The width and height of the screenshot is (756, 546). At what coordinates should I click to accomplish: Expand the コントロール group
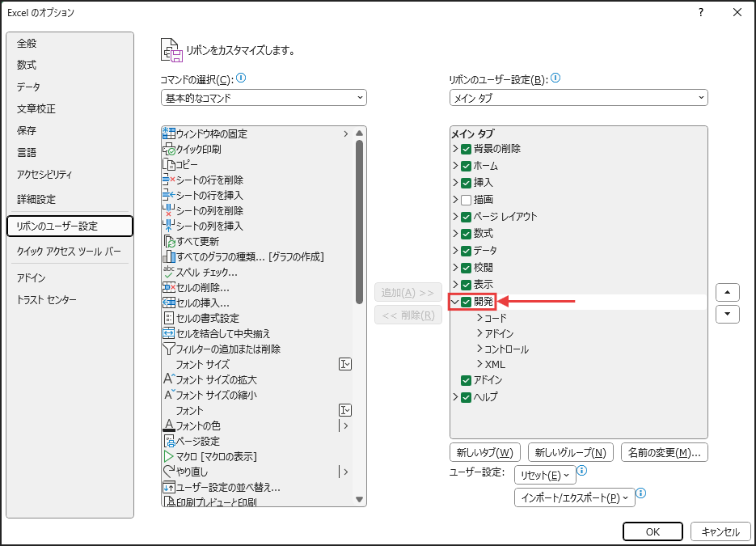click(479, 349)
